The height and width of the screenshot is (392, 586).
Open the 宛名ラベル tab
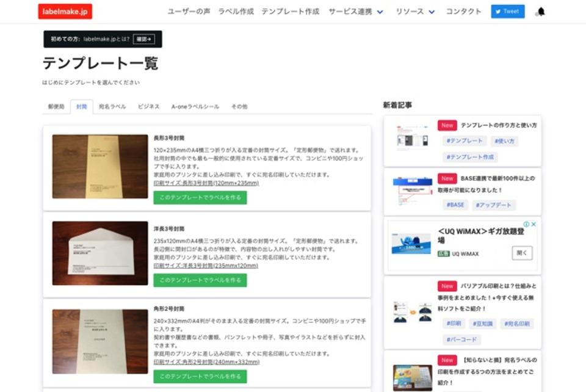pyautogui.click(x=112, y=106)
